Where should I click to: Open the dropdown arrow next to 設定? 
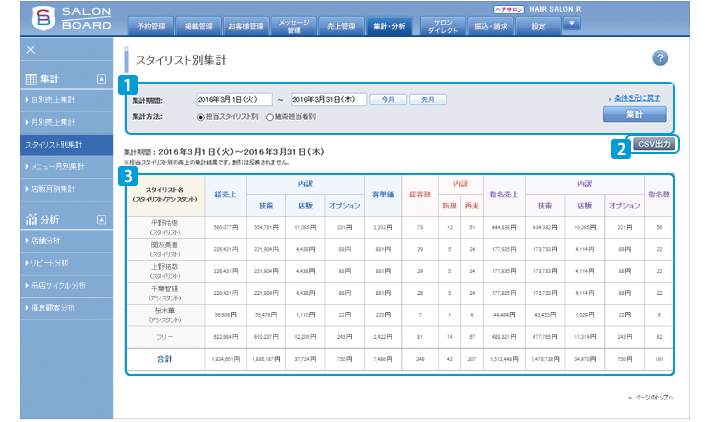[x=572, y=23]
